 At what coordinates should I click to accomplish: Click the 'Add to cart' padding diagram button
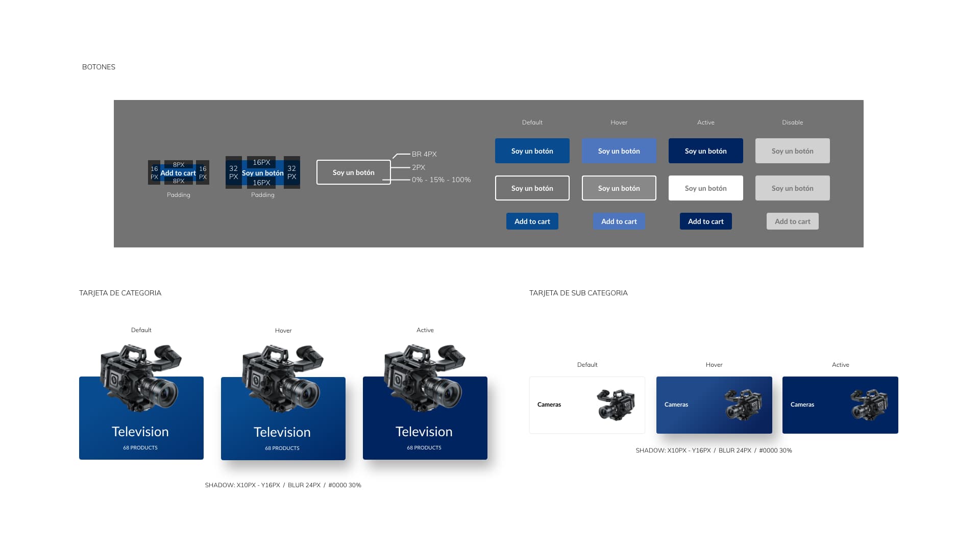(x=178, y=173)
